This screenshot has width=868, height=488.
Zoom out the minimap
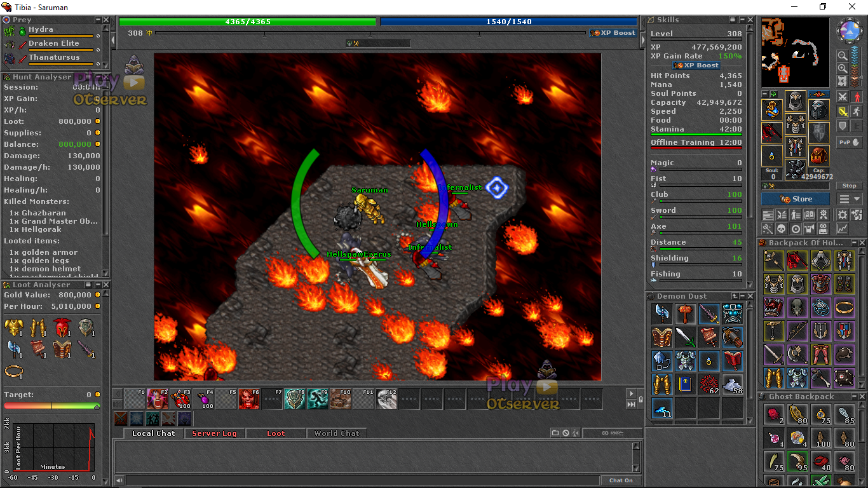coord(843,56)
